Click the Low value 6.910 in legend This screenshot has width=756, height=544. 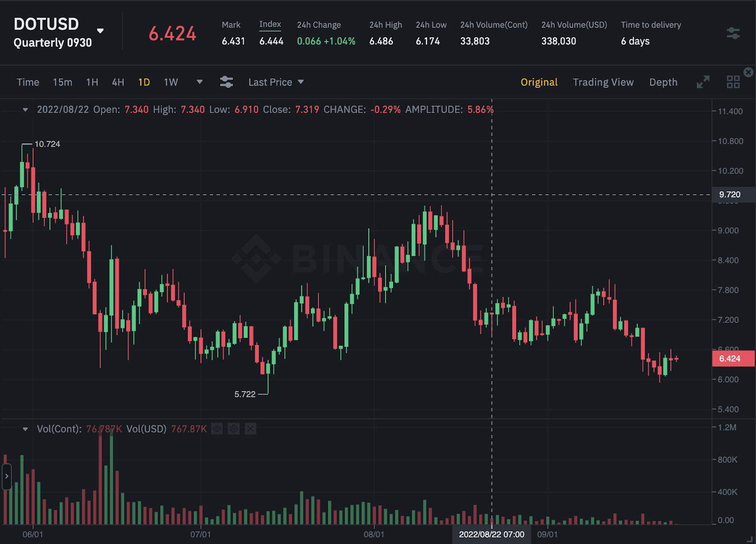pos(247,110)
